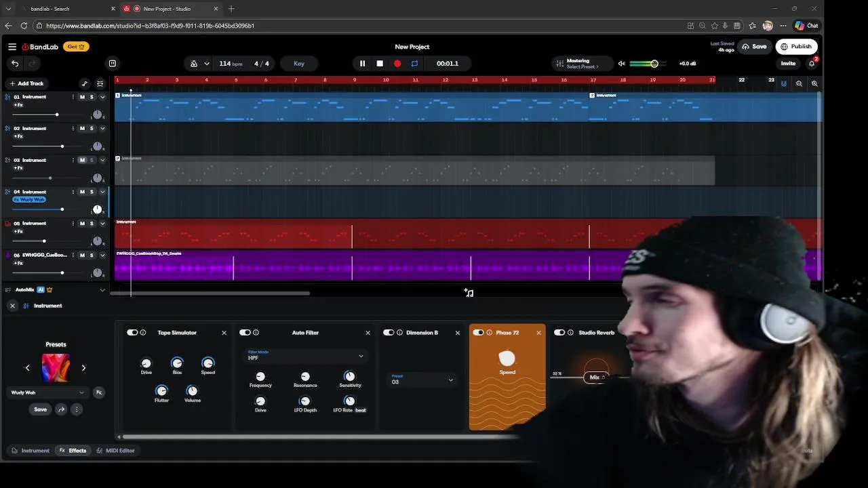
Task: Toggle the snap magnet icon in the timeline
Action: point(784,83)
